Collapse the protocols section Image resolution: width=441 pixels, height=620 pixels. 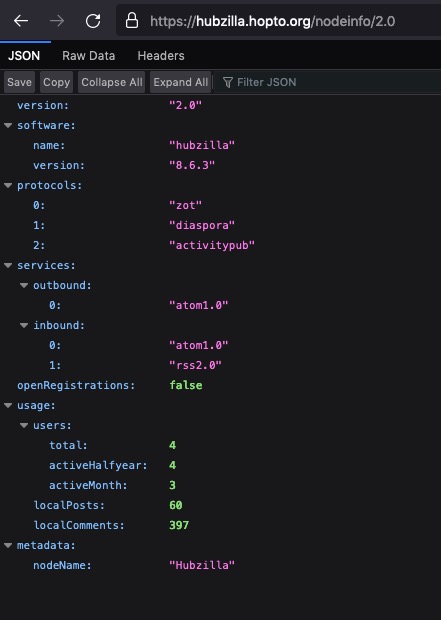point(8,185)
